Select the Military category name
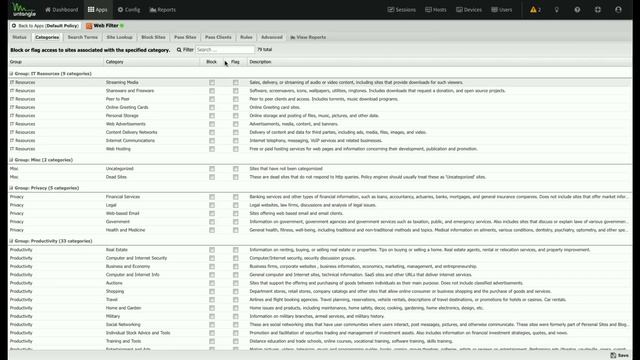This screenshot has width=640, height=360. (113, 316)
